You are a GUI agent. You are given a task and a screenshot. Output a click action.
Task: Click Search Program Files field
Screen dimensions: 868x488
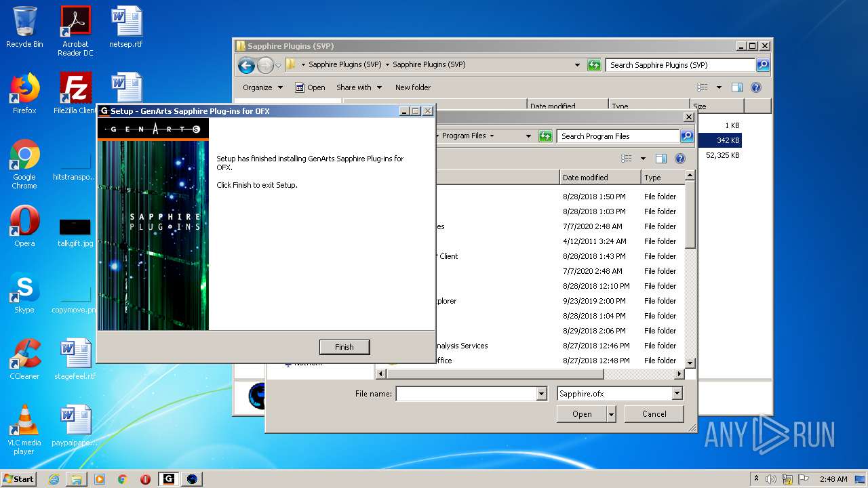coord(618,136)
